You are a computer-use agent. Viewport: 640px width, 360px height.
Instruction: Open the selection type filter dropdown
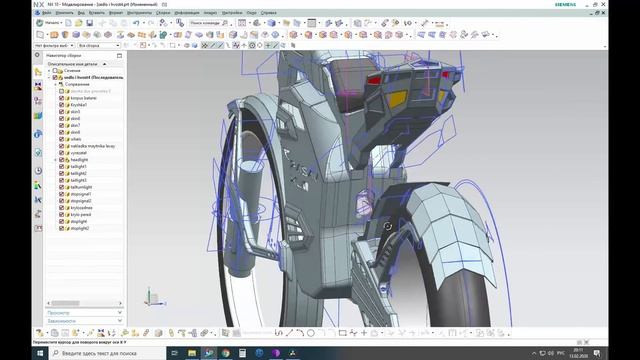pyautogui.click(x=54, y=45)
